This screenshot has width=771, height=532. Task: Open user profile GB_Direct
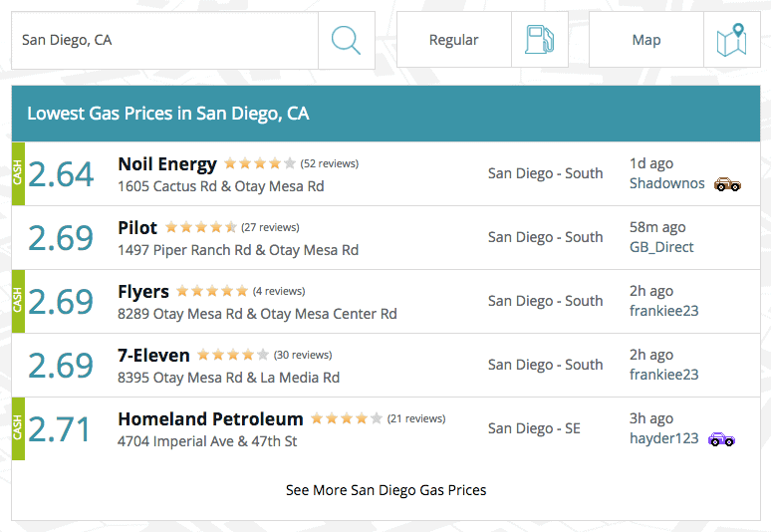[x=661, y=247]
